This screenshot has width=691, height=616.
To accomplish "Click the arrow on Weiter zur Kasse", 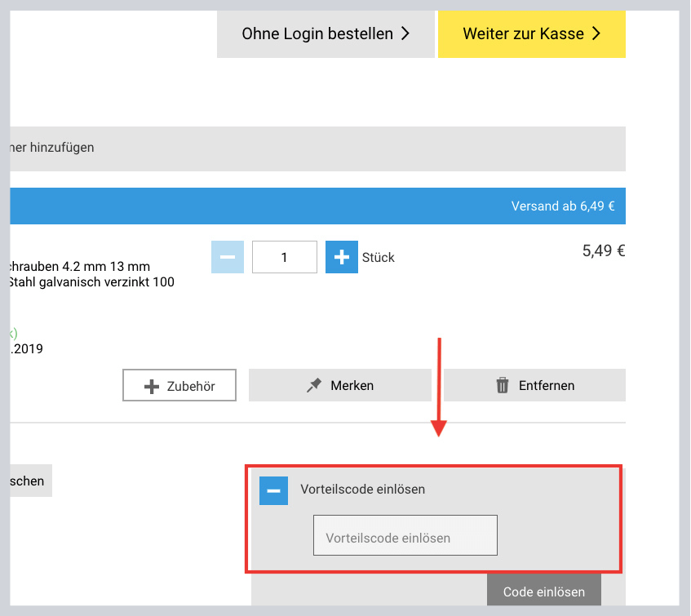I will tap(596, 33).
